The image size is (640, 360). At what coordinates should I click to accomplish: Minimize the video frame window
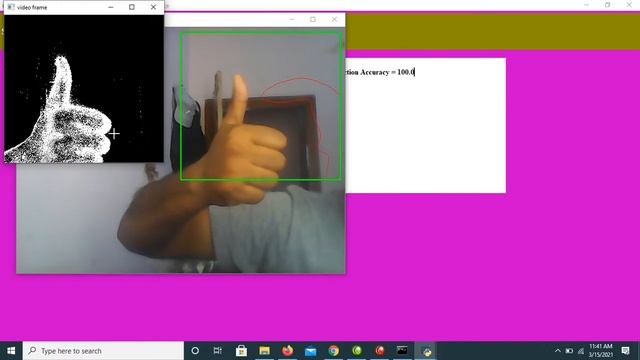(x=111, y=7)
